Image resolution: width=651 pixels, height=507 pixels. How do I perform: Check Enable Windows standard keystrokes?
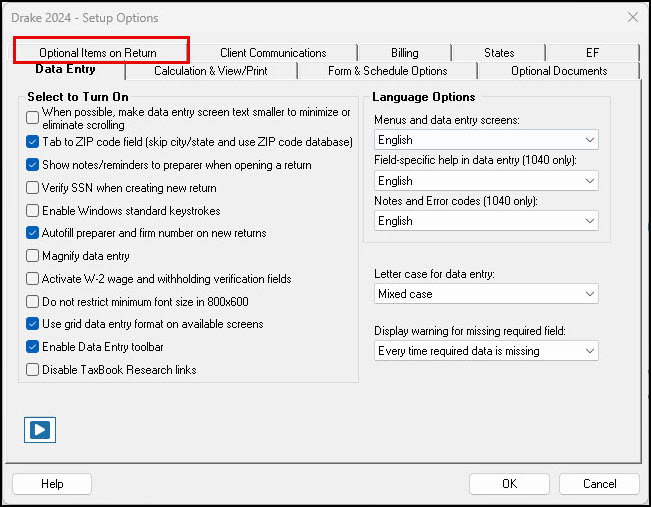tap(32, 211)
